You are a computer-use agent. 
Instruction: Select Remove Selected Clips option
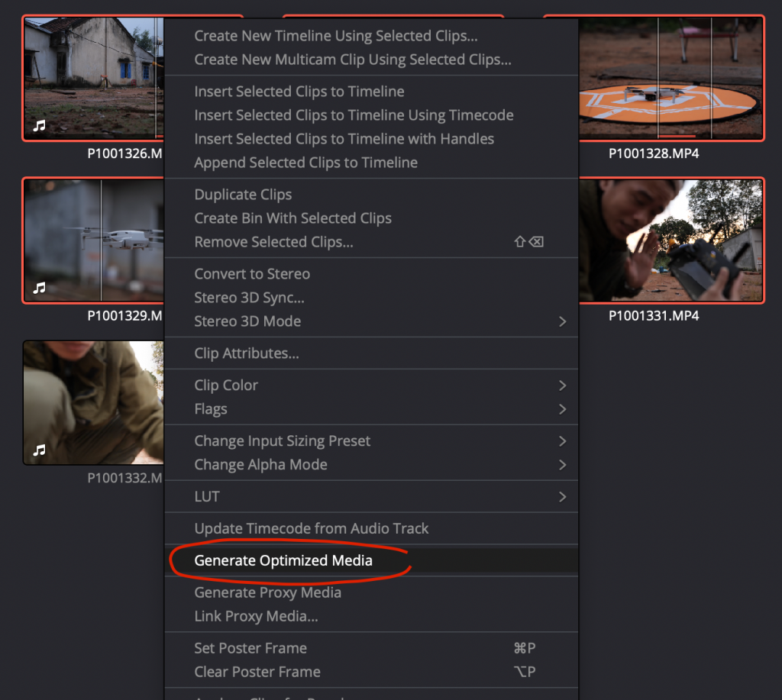point(273,242)
